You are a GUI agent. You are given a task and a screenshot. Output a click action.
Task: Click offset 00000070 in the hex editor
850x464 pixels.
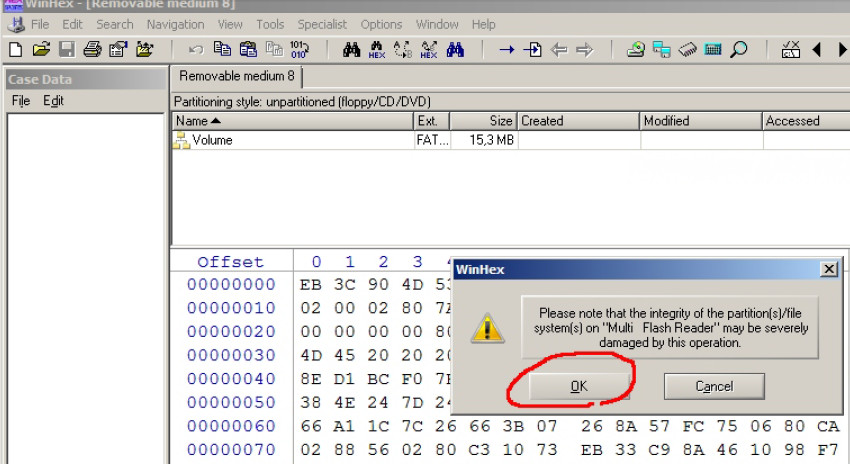click(231, 450)
